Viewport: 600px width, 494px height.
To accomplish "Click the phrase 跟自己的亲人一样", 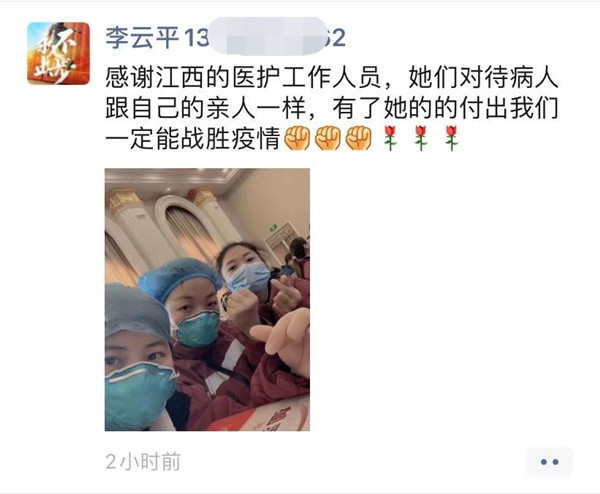I will tap(205, 108).
